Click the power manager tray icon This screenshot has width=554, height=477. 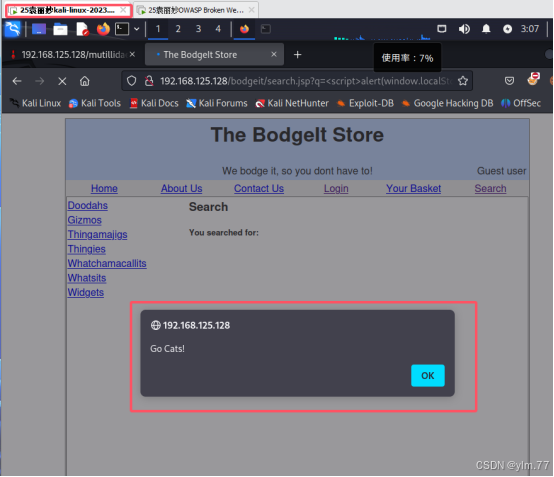point(507,29)
